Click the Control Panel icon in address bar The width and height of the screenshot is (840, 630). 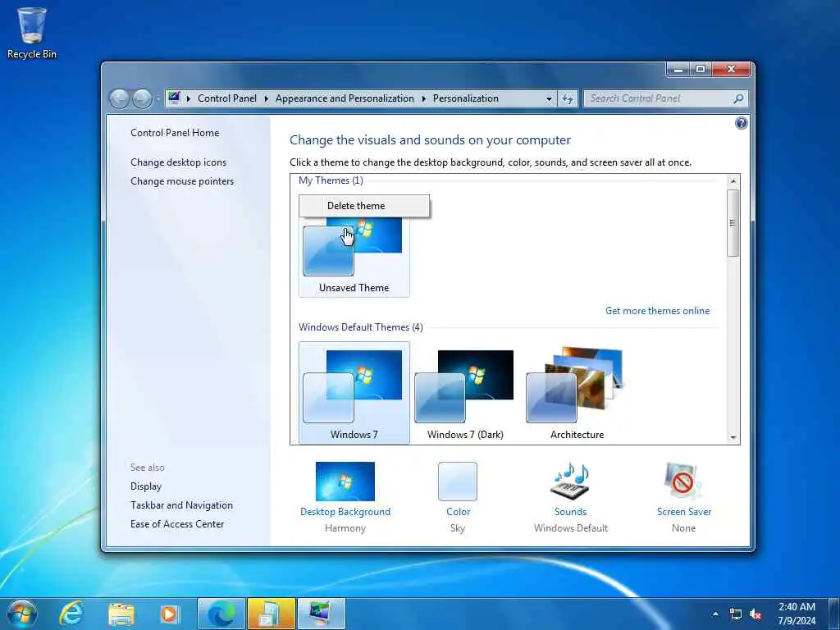tap(174, 98)
